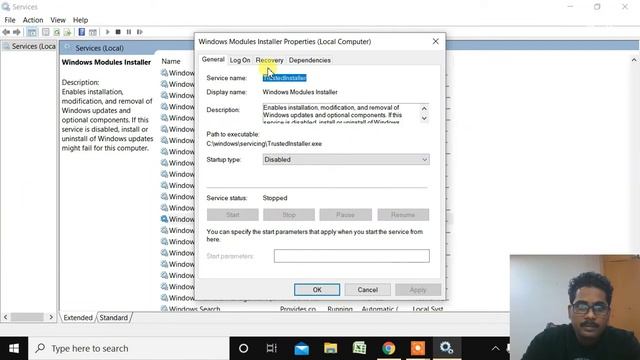Click the tree pane horizontal scrollbar thumb
The width and height of the screenshot is (640, 360).
(27, 317)
